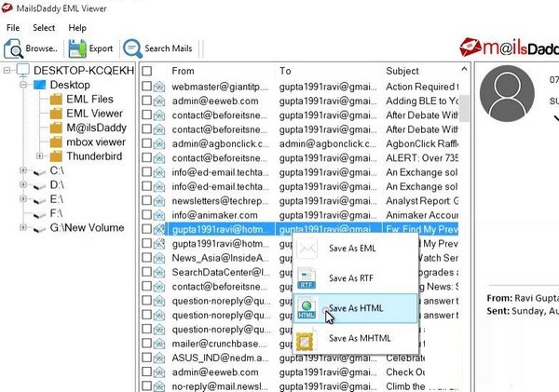Screen dimensions: 559x392
Task: Click the Browse button label
Action: pyautogui.click(x=41, y=48)
